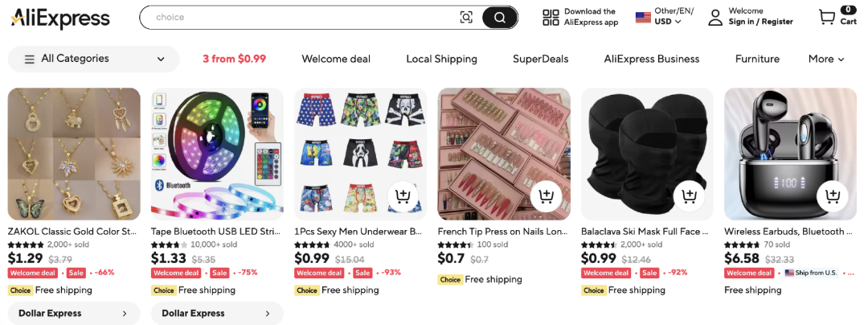Go to Local Shipping section
Viewport: 868px width, 325px height.
pos(441,59)
